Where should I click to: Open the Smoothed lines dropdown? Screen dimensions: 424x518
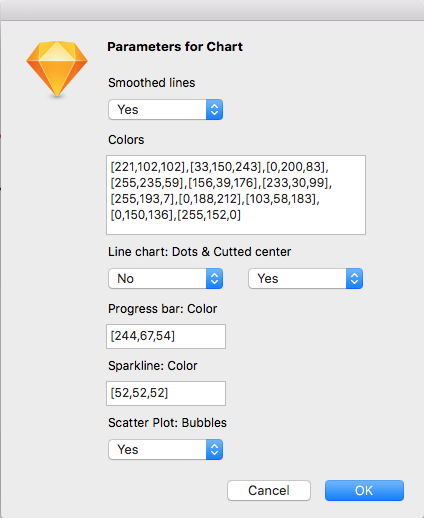coord(165,109)
